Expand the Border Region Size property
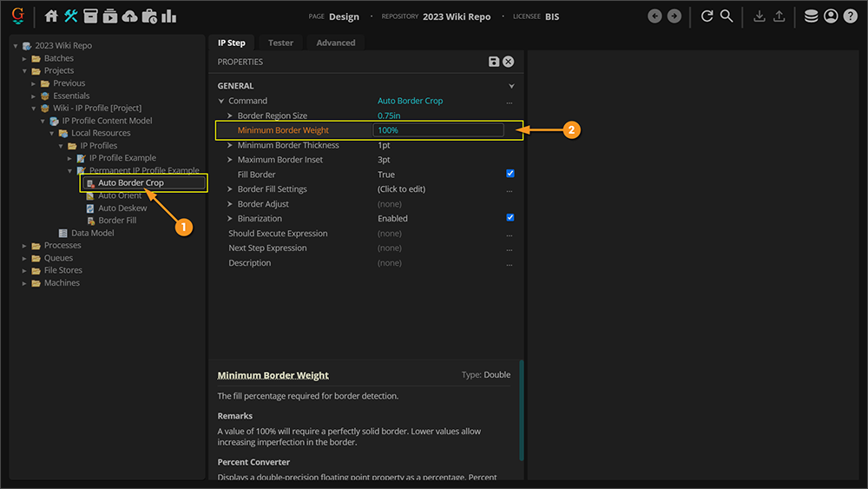 pyautogui.click(x=230, y=116)
